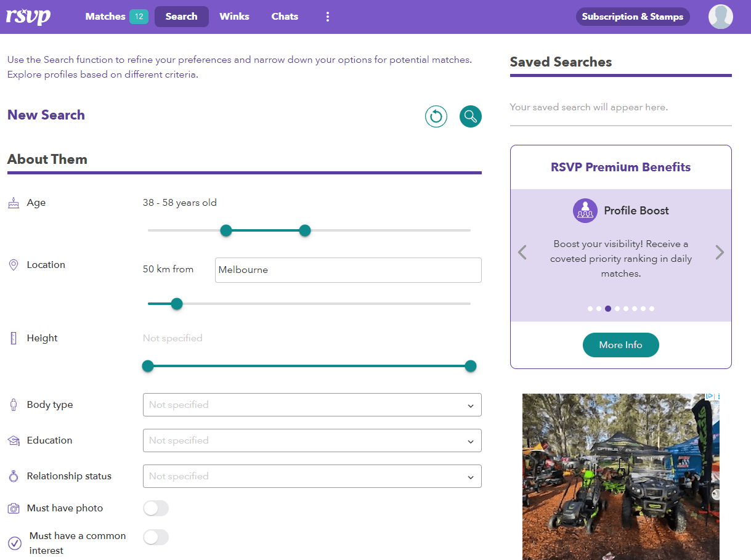Open the Chats section
Image resolution: width=751 pixels, height=560 pixels.
285,17
